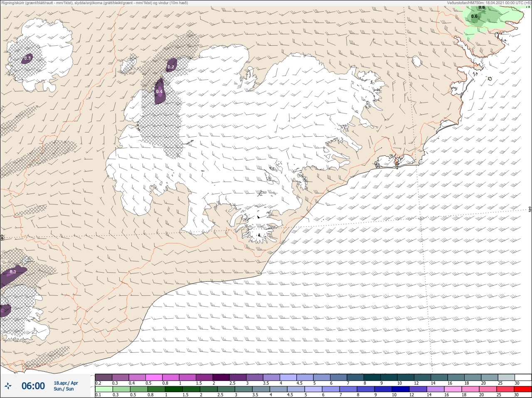
Task: Pick the deep blue lower swatch labeled 10
Action: (401, 389)
